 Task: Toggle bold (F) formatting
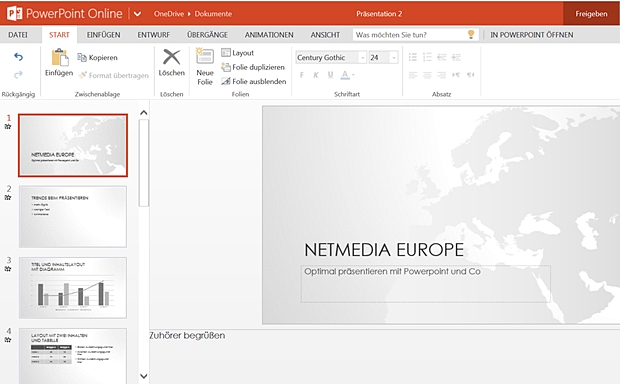[x=302, y=75]
